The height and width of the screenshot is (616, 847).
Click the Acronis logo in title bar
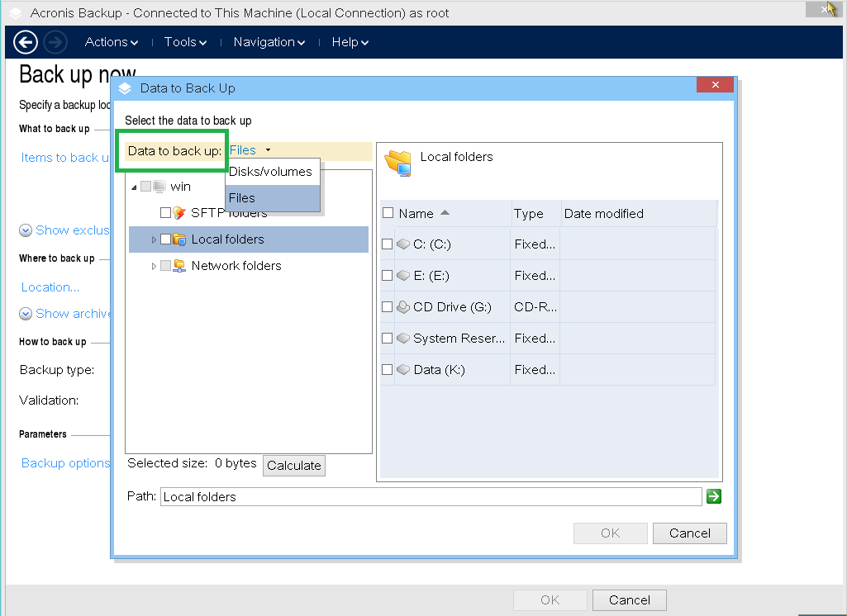(16, 13)
